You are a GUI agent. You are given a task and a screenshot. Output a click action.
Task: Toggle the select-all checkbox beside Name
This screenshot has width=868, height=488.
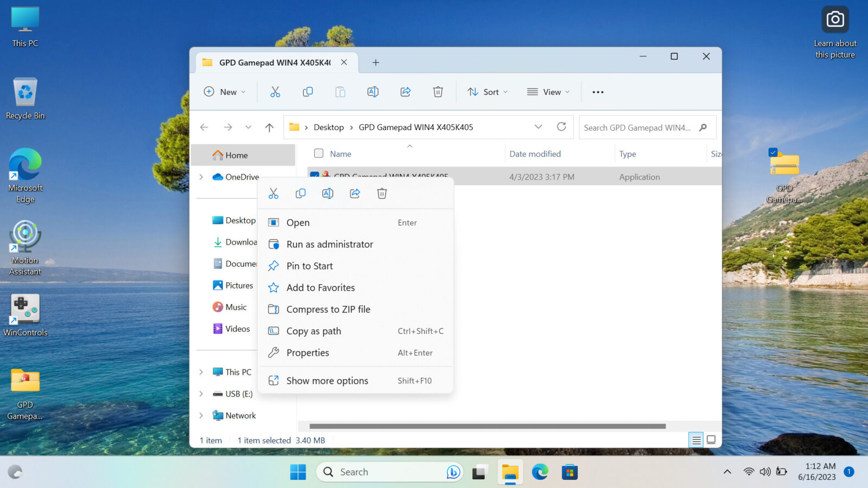(319, 153)
